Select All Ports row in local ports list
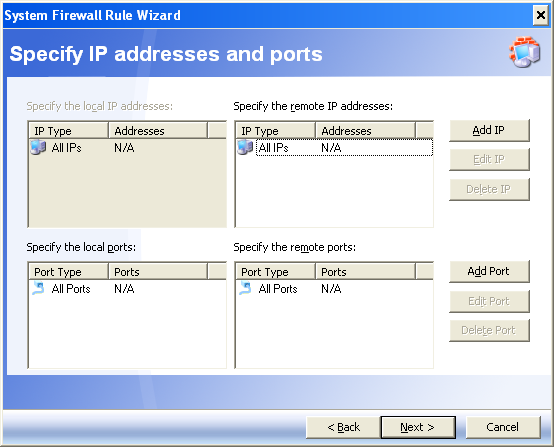This screenshot has height=447, width=554. (127, 289)
